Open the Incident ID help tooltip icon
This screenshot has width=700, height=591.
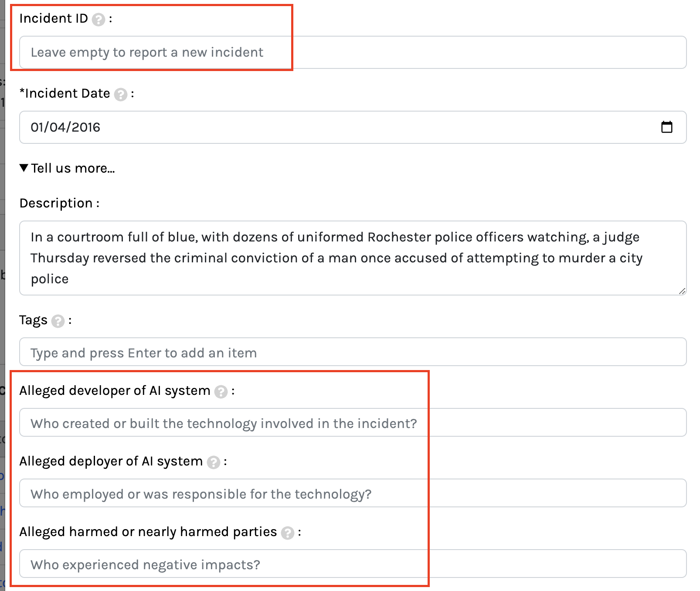99,18
